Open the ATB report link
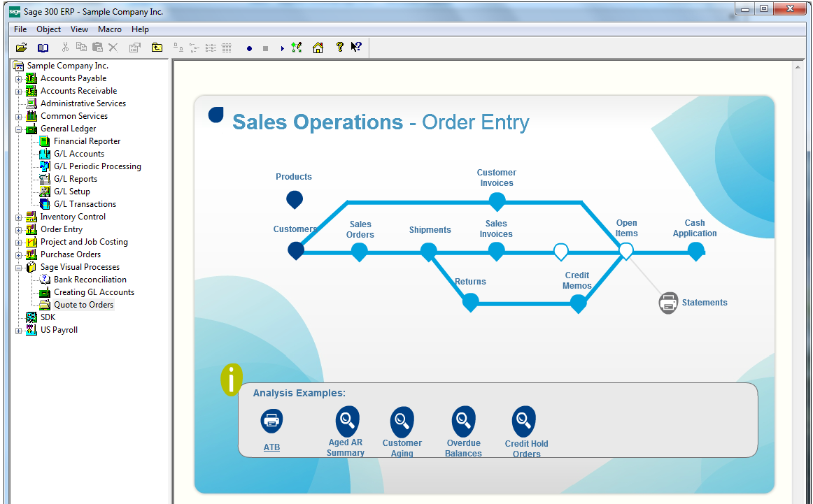The image size is (813, 504). point(271,447)
